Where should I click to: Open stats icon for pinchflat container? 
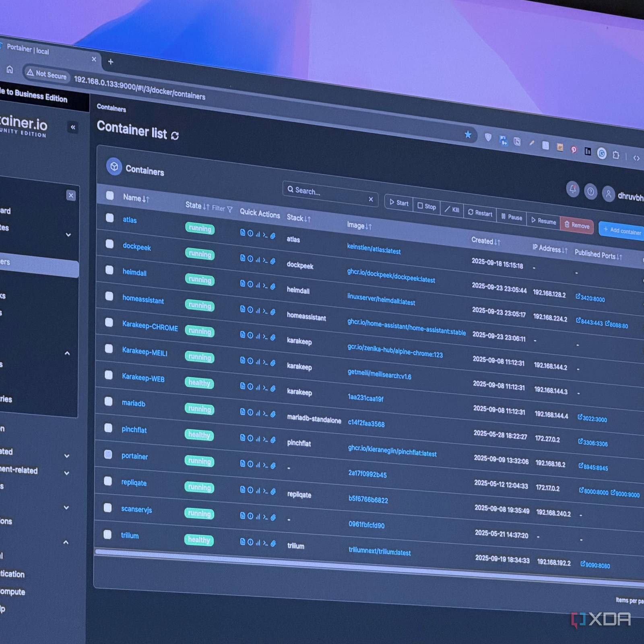pos(258,439)
